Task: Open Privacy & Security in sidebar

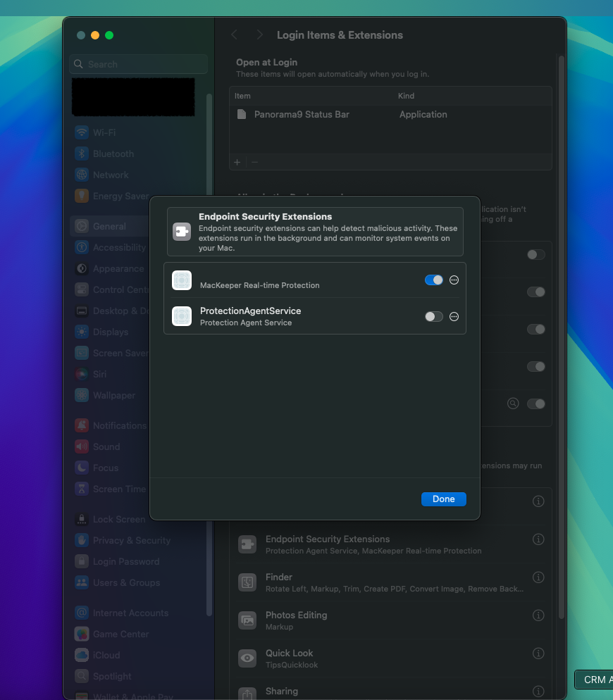Action: click(139, 541)
